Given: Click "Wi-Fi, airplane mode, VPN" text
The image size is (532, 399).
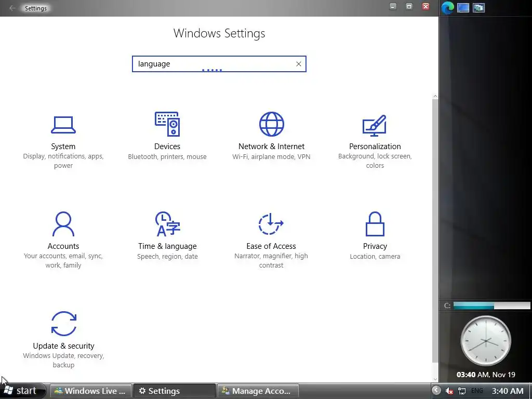Looking at the screenshot, I should tap(271, 157).
